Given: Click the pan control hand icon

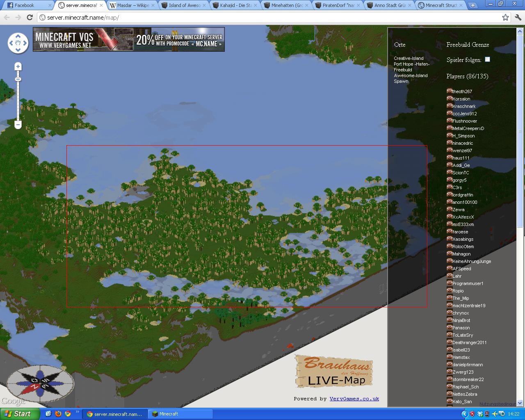Looking at the screenshot, I should click(x=18, y=43).
